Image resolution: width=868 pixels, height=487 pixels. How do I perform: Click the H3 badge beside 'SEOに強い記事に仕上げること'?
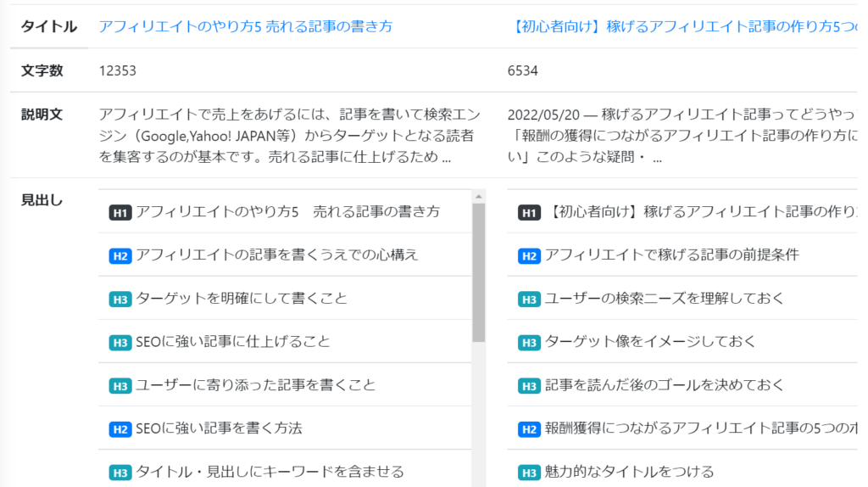point(120,343)
